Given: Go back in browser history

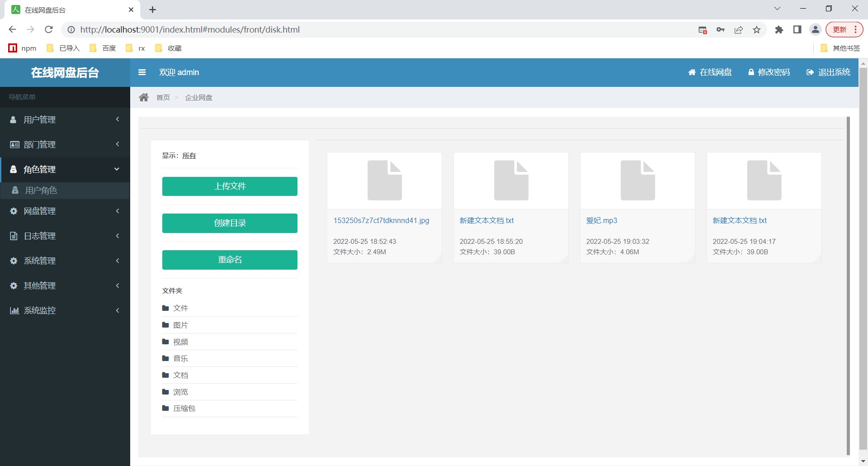Looking at the screenshot, I should click(13, 30).
